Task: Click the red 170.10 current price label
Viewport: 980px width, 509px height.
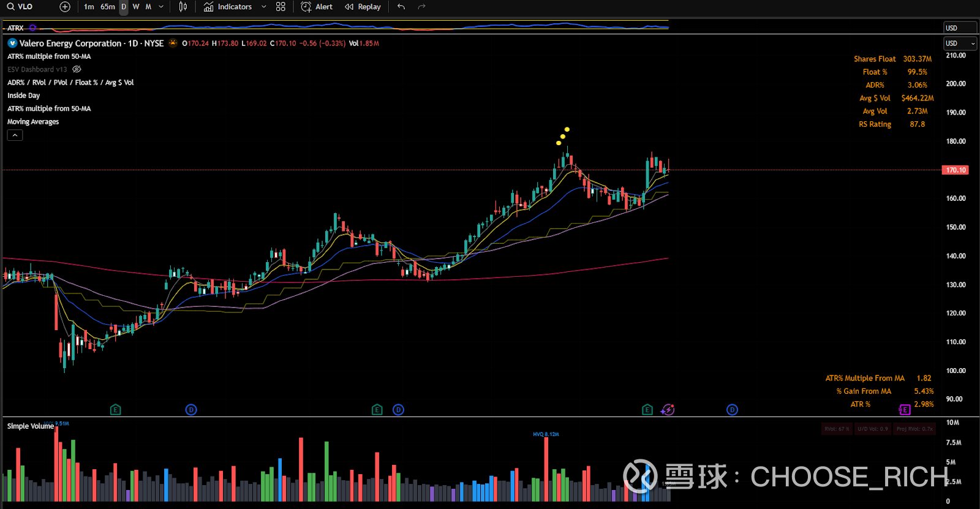Action: point(956,170)
